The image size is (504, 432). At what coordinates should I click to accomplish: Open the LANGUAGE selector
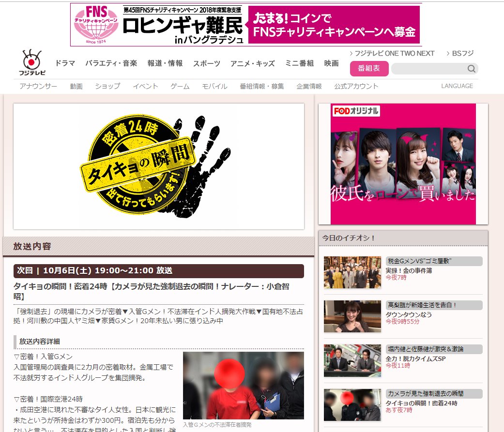457,86
